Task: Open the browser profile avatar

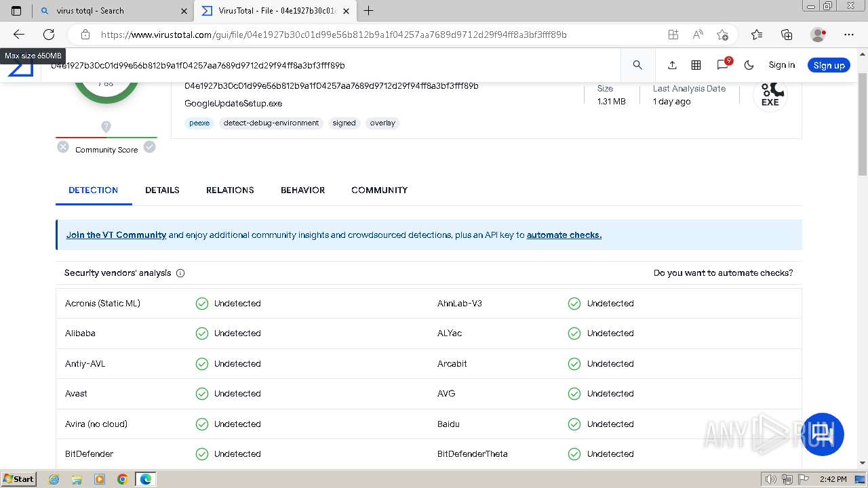Action: pyautogui.click(x=818, y=35)
